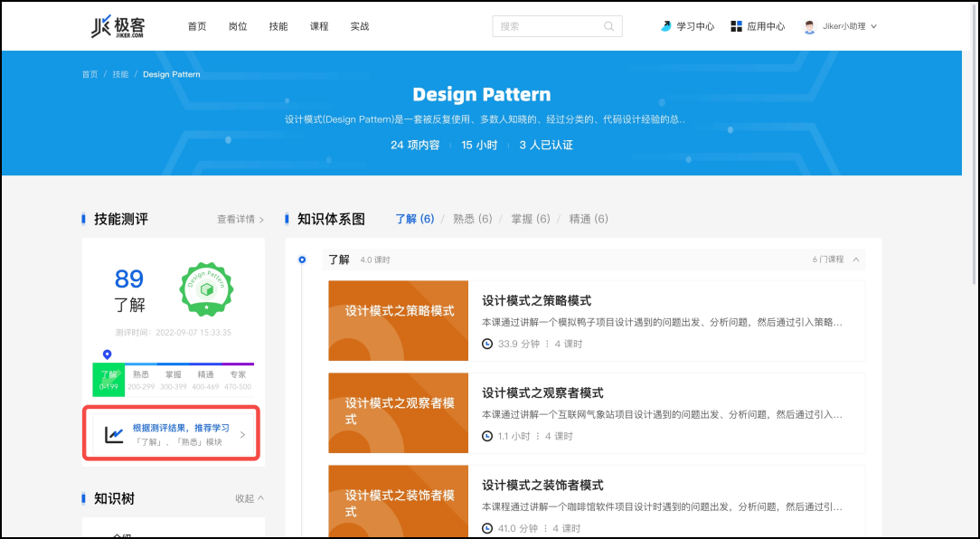Click the 技能测评 section heading
The width and height of the screenshot is (980, 539).
(x=120, y=220)
